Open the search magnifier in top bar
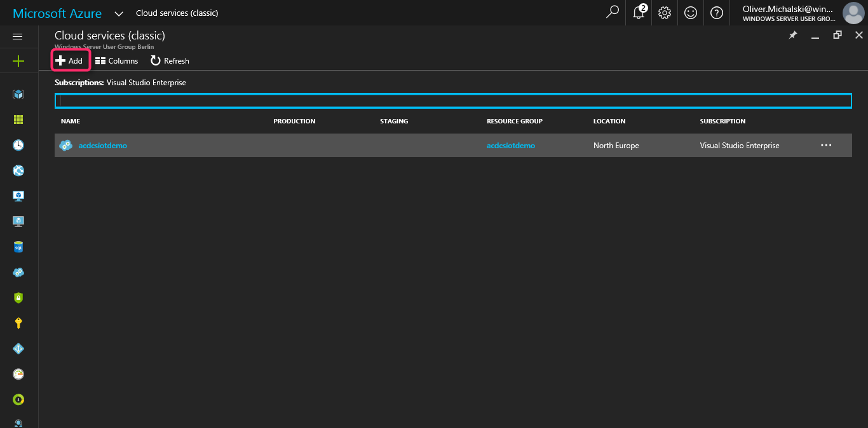Viewport: 868px width, 428px height. (613, 12)
